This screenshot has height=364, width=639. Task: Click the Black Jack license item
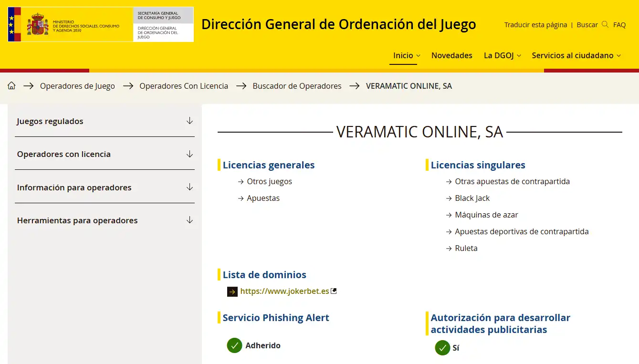pos(472,198)
